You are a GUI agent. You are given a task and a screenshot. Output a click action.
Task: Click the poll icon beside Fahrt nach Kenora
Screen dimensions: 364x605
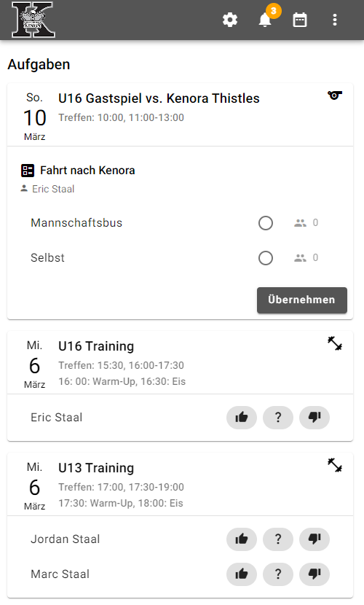pos(28,170)
